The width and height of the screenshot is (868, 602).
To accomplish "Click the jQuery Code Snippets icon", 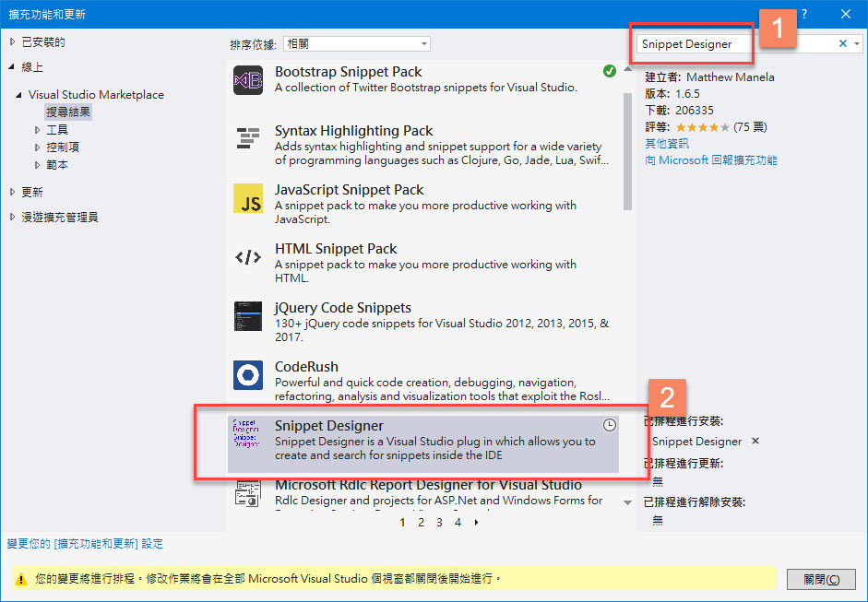I will click(x=248, y=316).
